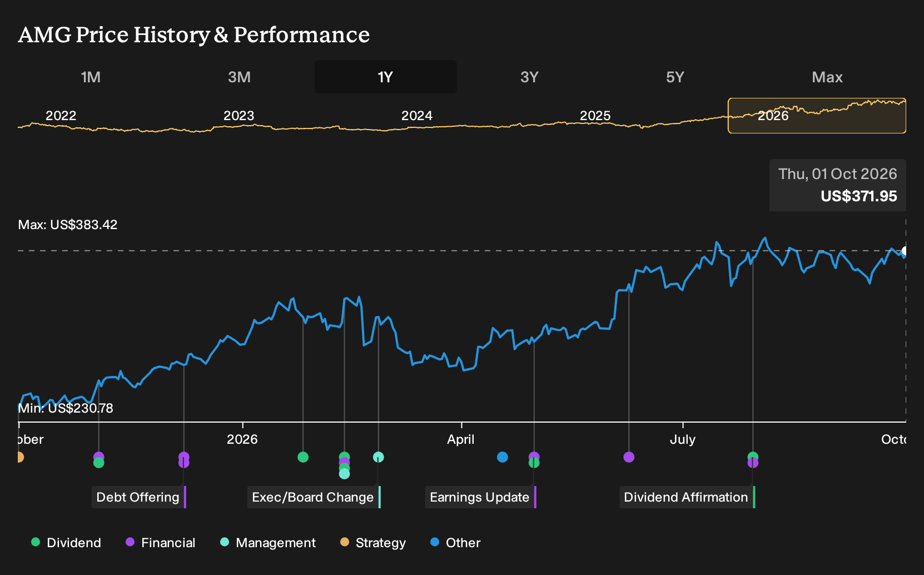Screen dimensions: 924x575
Task: Click the Thu, 01 Oct 2026 date text
Action: click(x=838, y=174)
